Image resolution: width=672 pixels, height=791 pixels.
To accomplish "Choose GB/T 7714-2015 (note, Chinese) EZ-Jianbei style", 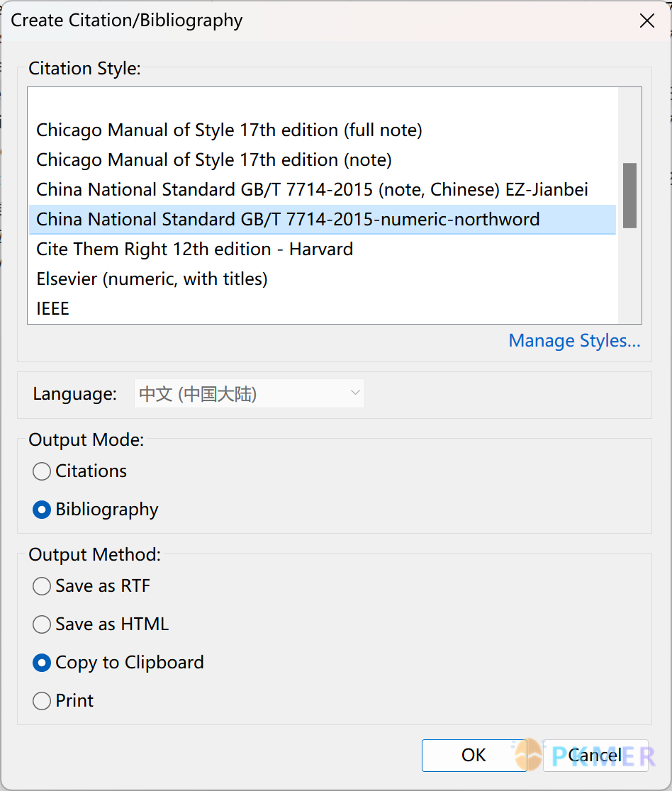I will coord(323,190).
